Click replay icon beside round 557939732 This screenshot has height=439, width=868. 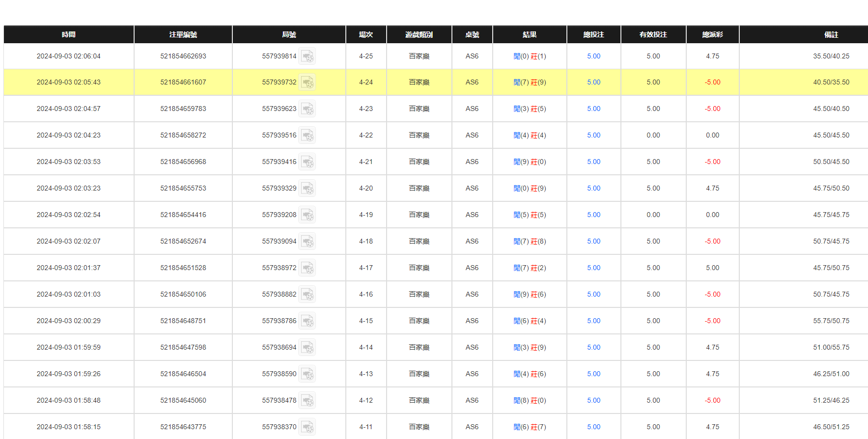click(308, 82)
